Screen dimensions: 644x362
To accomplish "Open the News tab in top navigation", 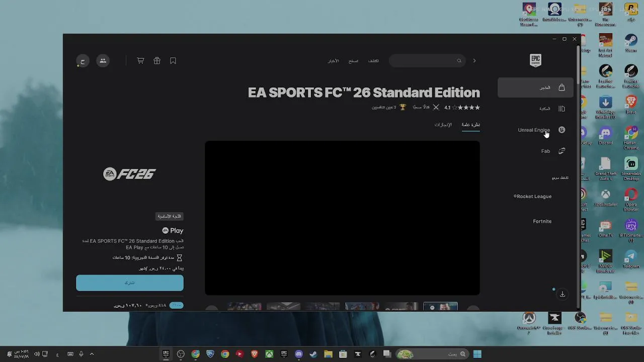I will click(334, 61).
